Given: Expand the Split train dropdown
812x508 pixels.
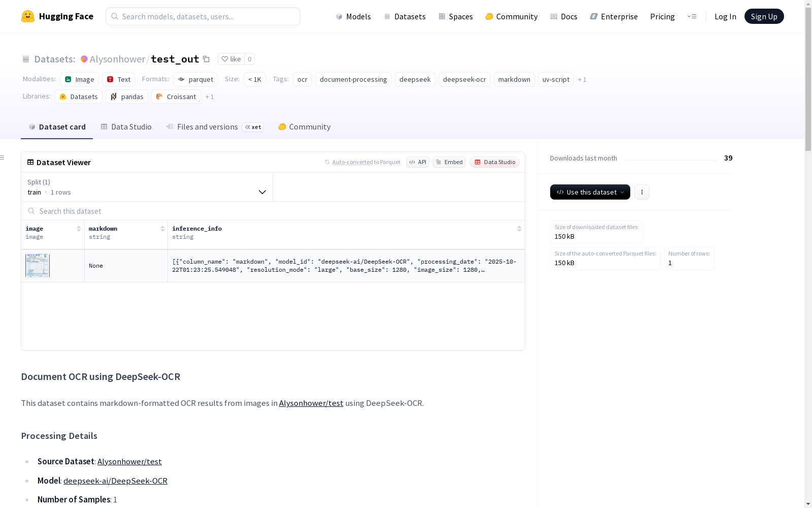Looking at the screenshot, I should (147, 187).
